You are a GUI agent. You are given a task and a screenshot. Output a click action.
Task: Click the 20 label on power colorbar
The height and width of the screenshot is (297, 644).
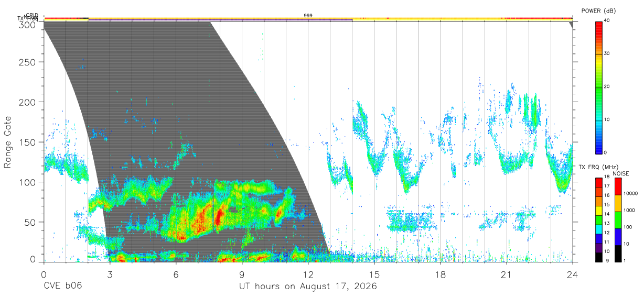(x=607, y=86)
